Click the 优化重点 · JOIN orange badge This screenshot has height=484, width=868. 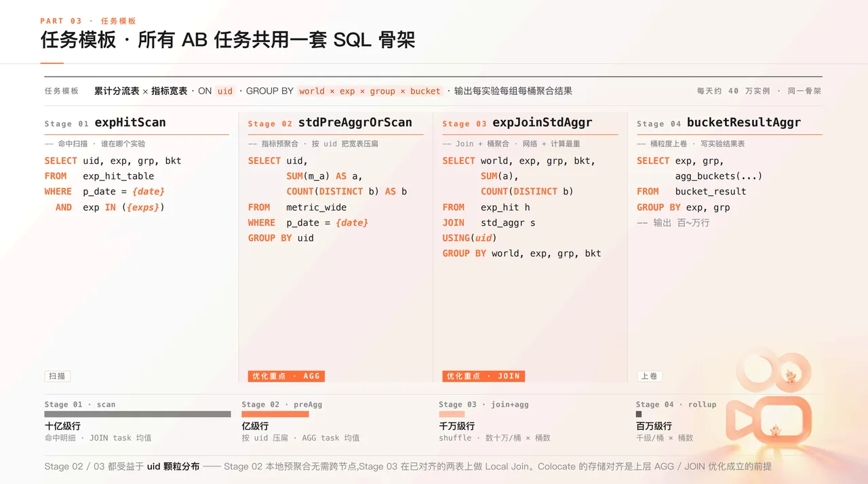[484, 376]
